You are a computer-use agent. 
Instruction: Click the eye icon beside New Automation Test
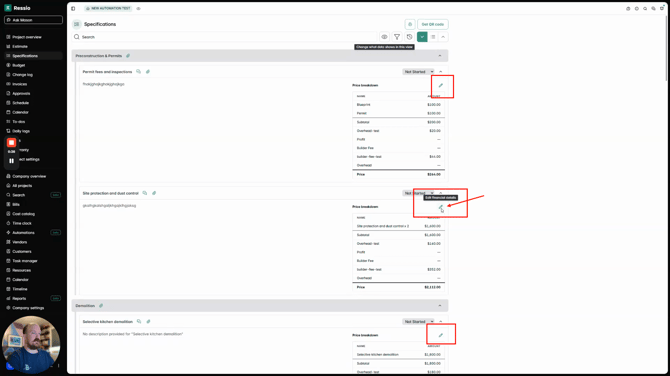tap(138, 9)
